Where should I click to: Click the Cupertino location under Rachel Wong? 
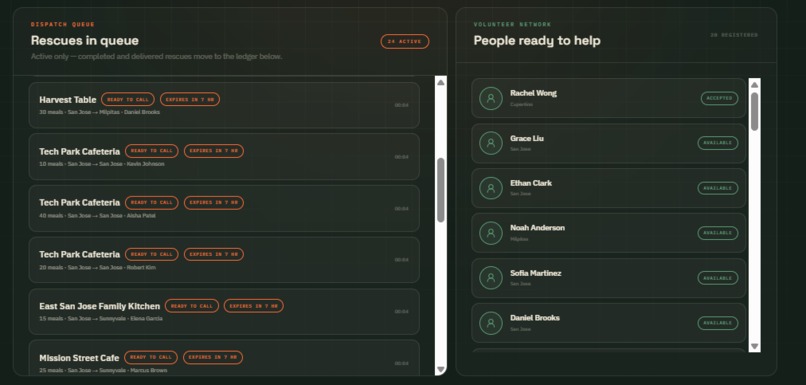point(521,104)
